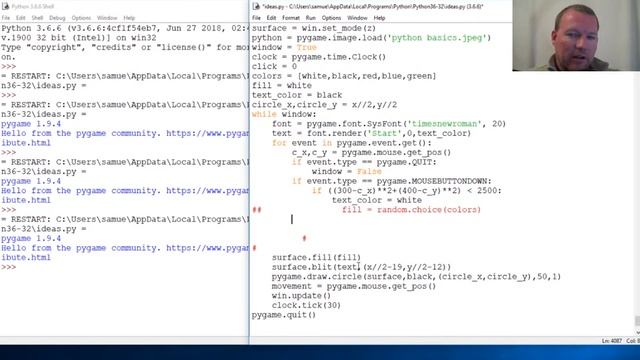Screen dimensions: 640x360
Task: Click the 'surface.blit(text' line
Action: pyautogui.click(x=361, y=267)
